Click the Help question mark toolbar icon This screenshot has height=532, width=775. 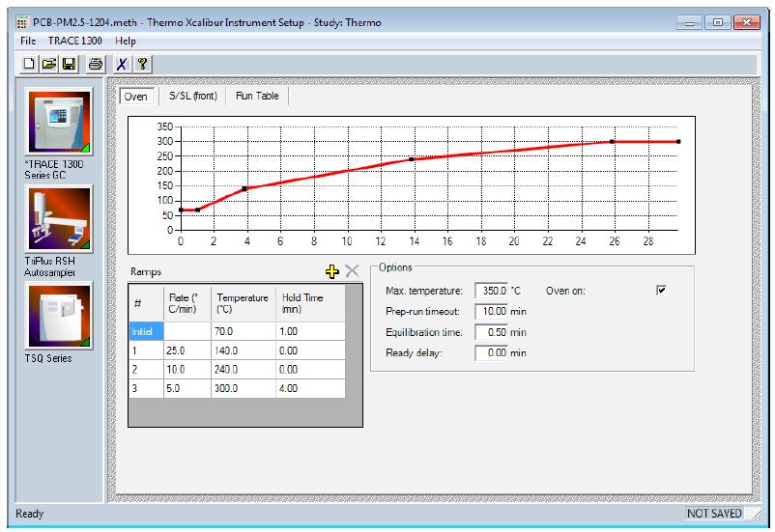pyautogui.click(x=142, y=64)
